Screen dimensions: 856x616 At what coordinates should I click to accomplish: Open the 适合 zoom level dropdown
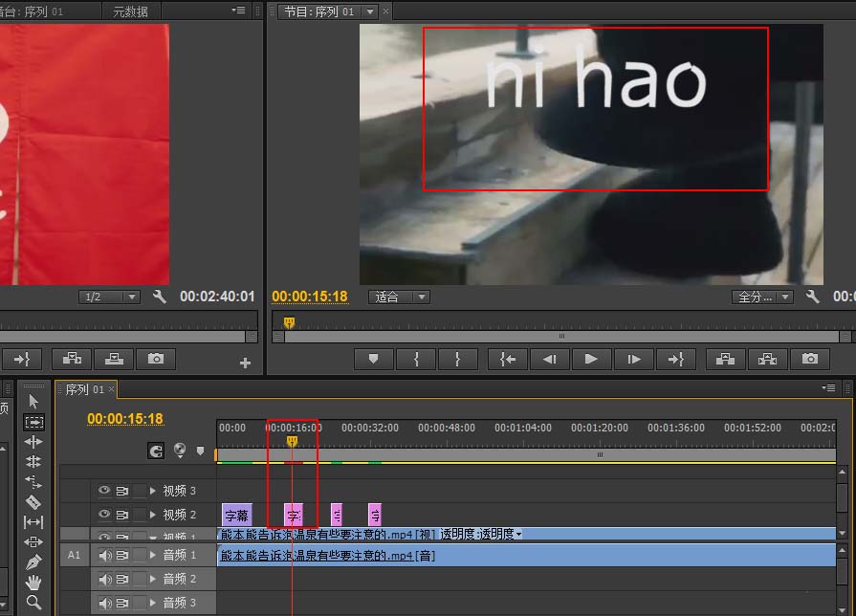click(398, 297)
